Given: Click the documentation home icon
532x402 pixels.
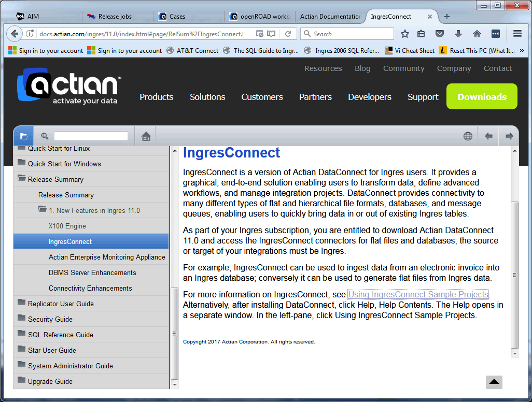Looking at the screenshot, I should click(x=146, y=136).
